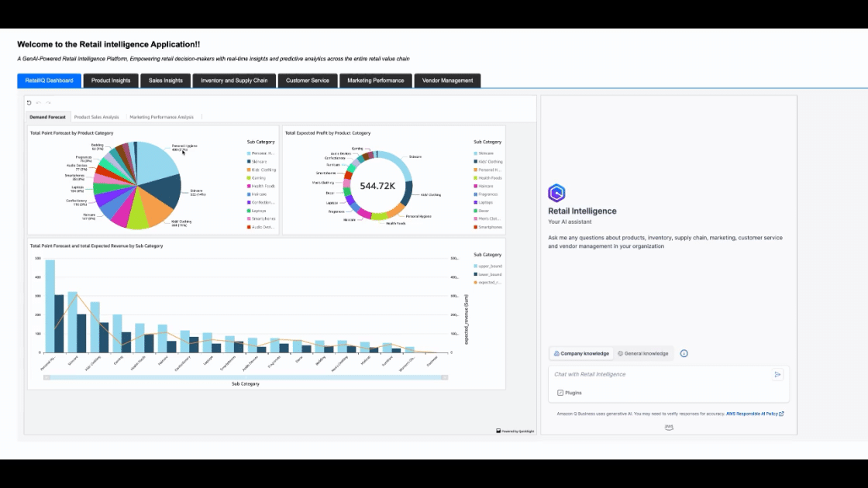Click the Sub Category bar chart axis label

[x=245, y=384]
